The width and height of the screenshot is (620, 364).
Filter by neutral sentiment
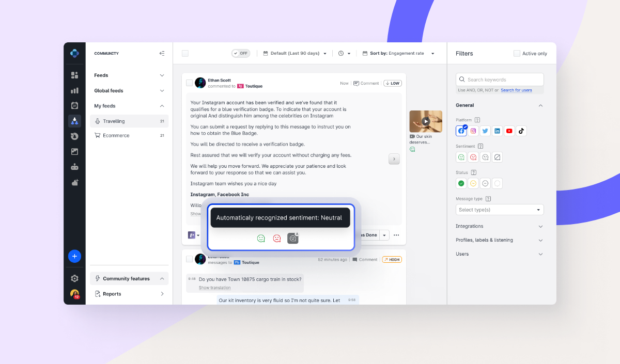point(485,157)
